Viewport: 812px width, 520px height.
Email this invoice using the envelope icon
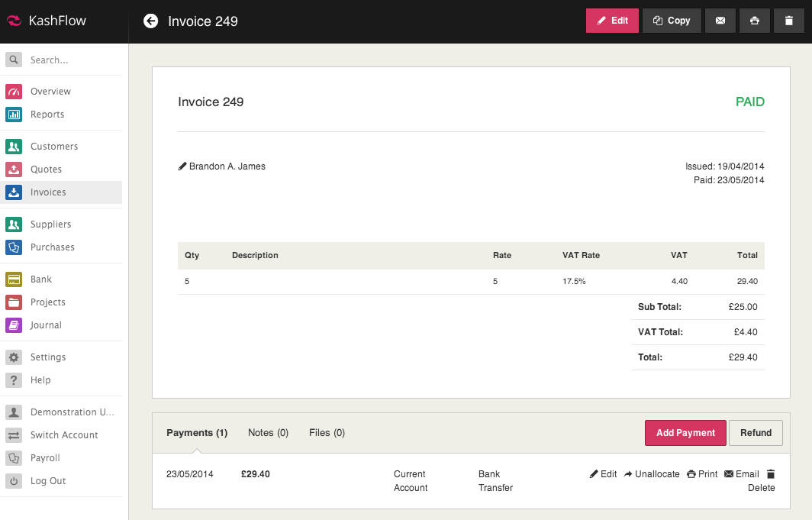point(720,21)
